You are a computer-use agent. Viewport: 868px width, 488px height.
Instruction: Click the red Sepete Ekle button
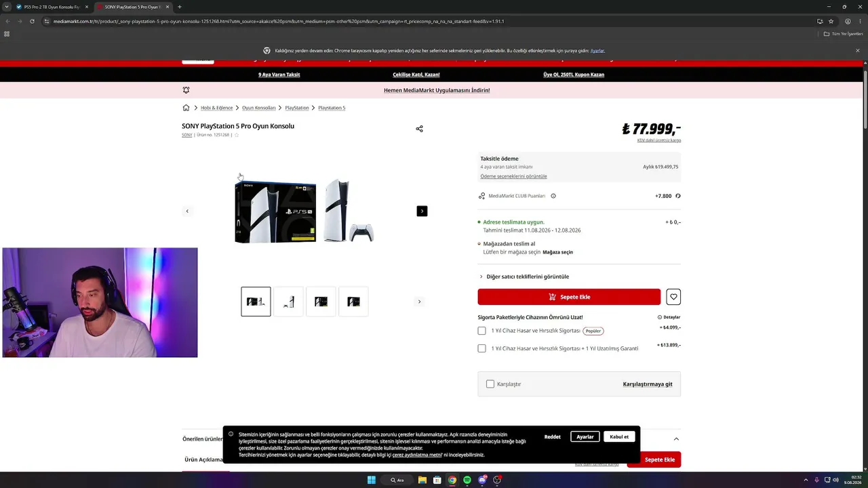tap(569, 297)
